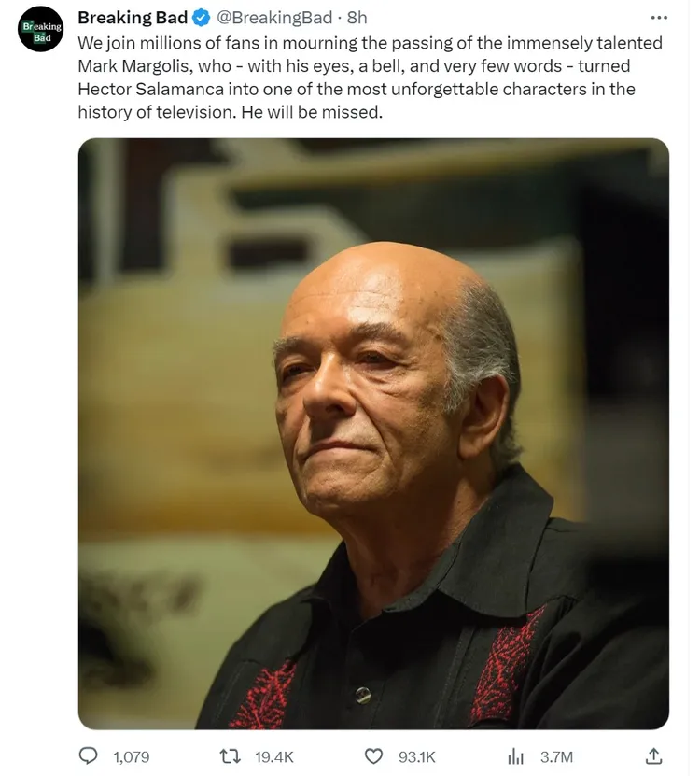Open the view analytics bar-chart icon
Viewport: 700px width, 776px height.
tap(515, 756)
